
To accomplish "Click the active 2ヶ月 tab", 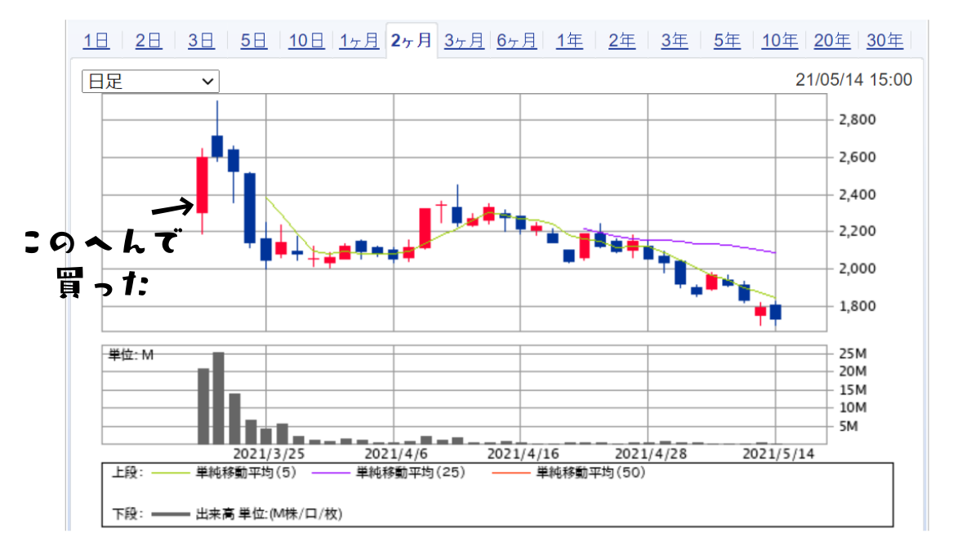I will 412,40.
